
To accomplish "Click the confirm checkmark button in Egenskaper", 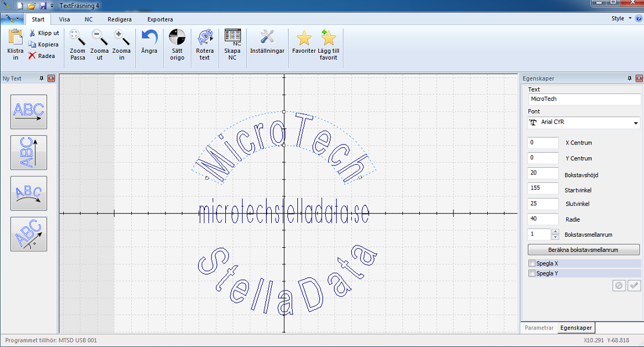I will click(x=634, y=285).
